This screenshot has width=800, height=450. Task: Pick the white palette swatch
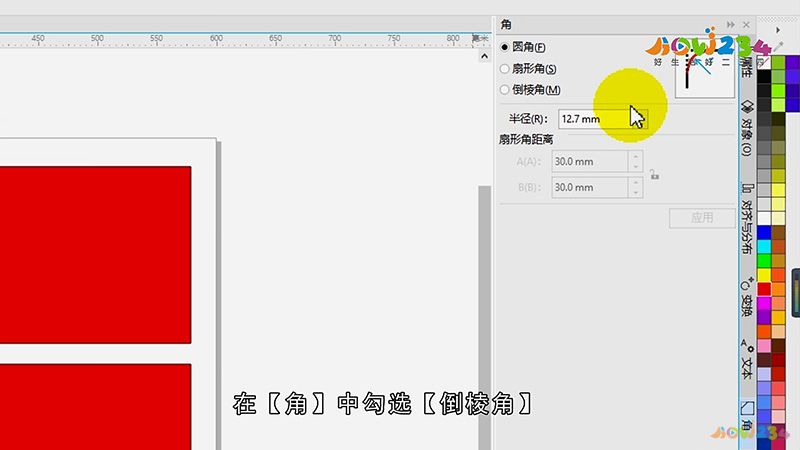click(x=764, y=218)
